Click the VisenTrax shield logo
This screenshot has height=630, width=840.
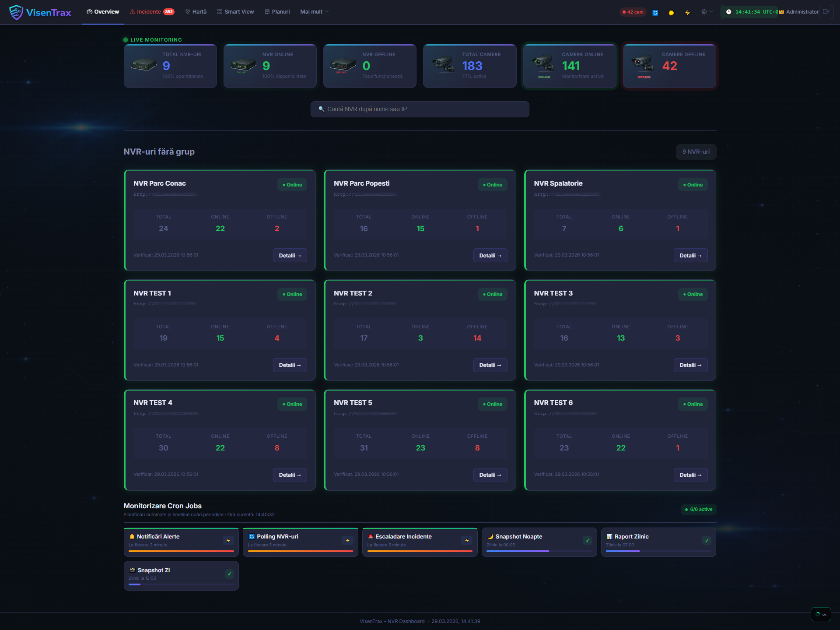(16, 12)
